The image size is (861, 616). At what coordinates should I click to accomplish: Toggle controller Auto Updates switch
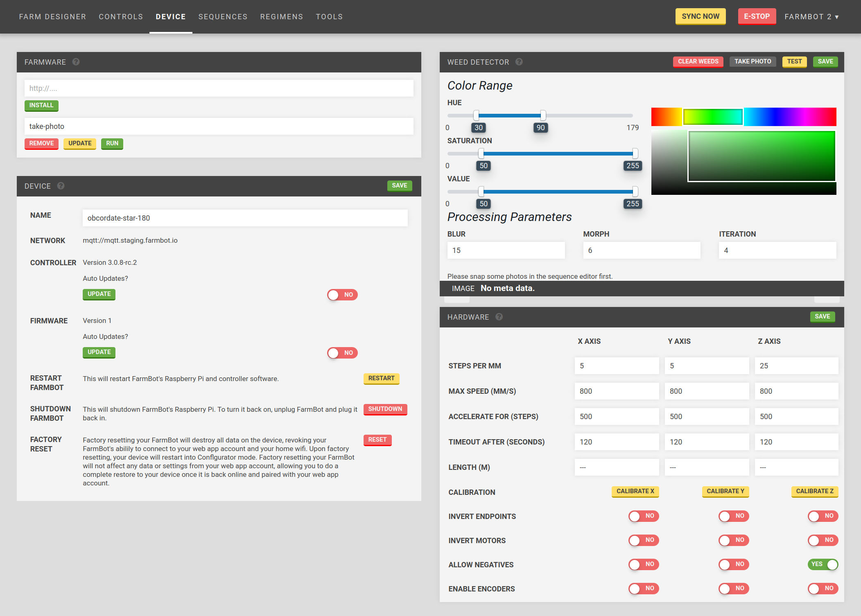pyautogui.click(x=342, y=295)
